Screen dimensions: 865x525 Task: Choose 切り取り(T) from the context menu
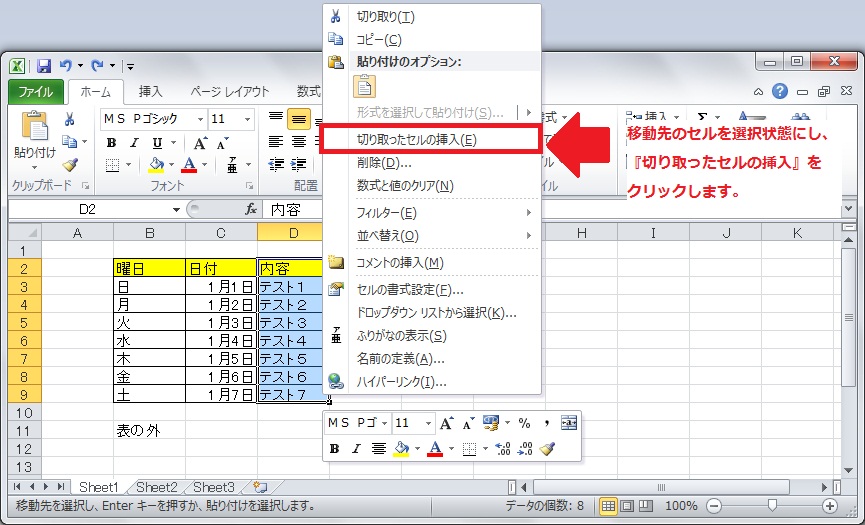click(x=431, y=17)
